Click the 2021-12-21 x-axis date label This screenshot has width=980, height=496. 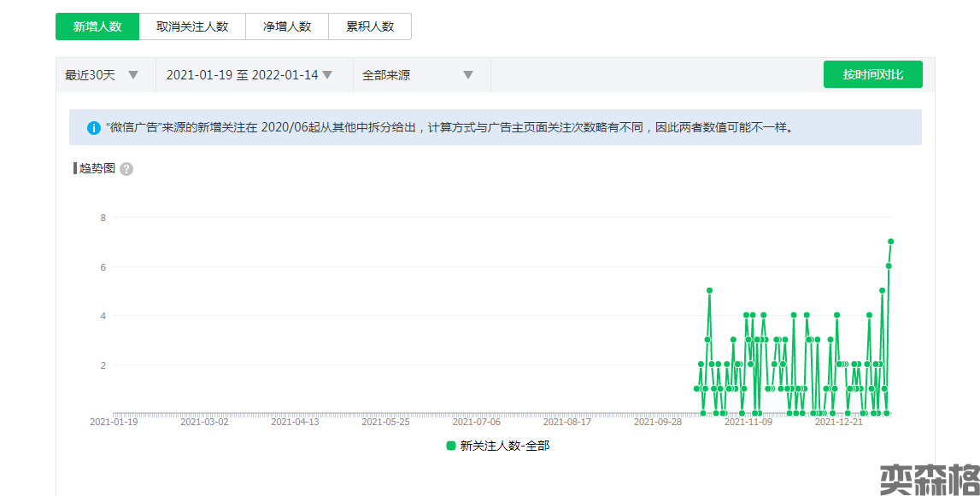pyautogui.click(x=839, y=422)
